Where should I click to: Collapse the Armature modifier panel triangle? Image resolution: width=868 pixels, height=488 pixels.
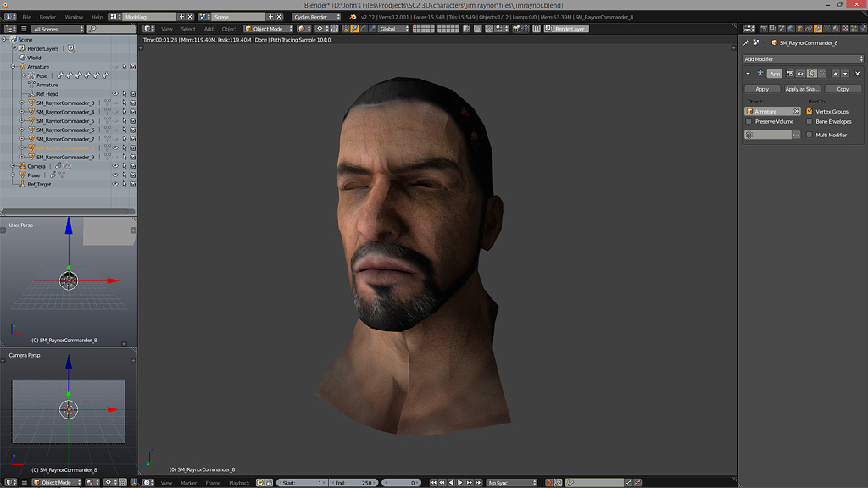point(748,74)
